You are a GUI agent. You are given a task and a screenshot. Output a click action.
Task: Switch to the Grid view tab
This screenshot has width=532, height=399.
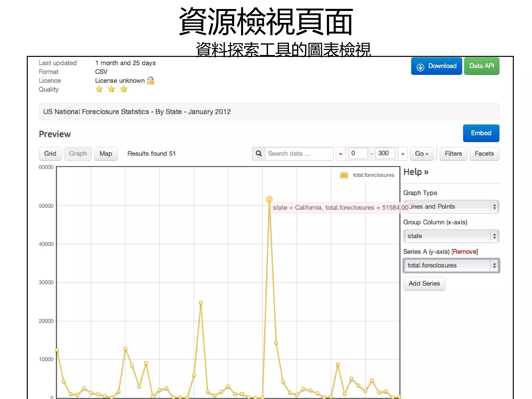pos(50,154)
